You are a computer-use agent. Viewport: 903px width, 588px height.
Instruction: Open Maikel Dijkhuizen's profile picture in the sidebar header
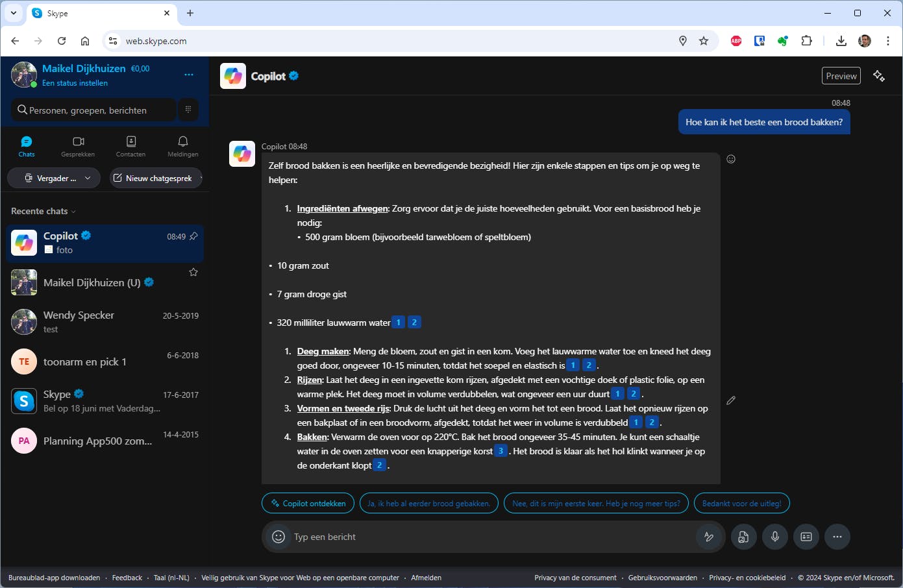[24, 75]
